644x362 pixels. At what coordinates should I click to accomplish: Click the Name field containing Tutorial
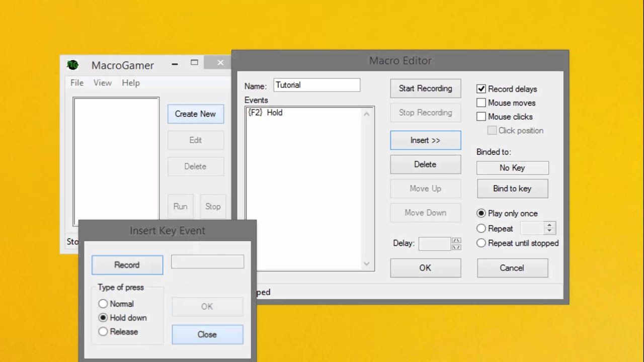pos(317,85)
